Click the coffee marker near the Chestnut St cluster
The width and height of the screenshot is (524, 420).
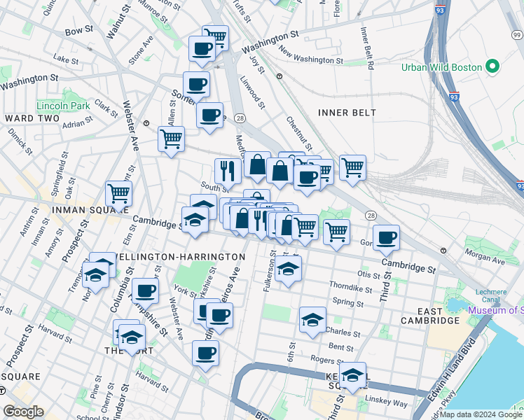point(307,178)
